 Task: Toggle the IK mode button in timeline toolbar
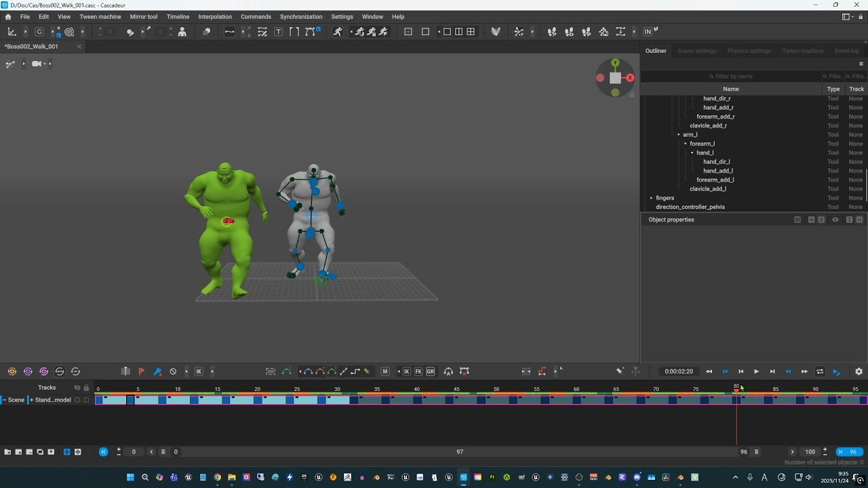(407, 371)
